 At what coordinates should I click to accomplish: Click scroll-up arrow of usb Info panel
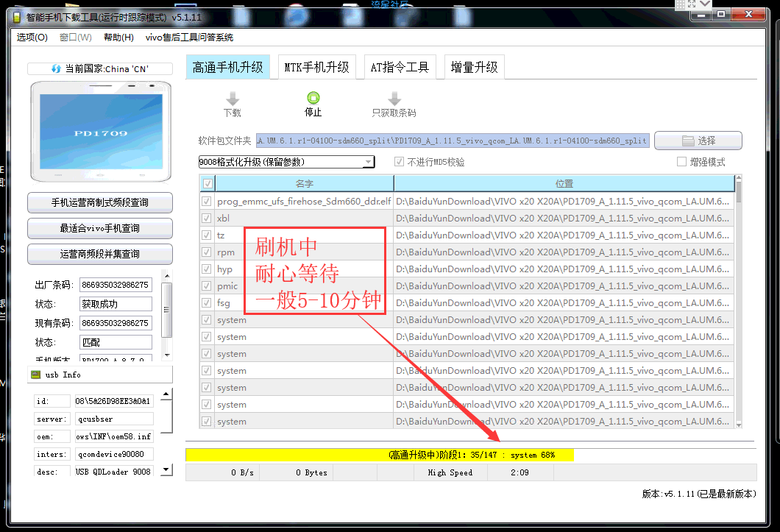[x=166, y=394]
